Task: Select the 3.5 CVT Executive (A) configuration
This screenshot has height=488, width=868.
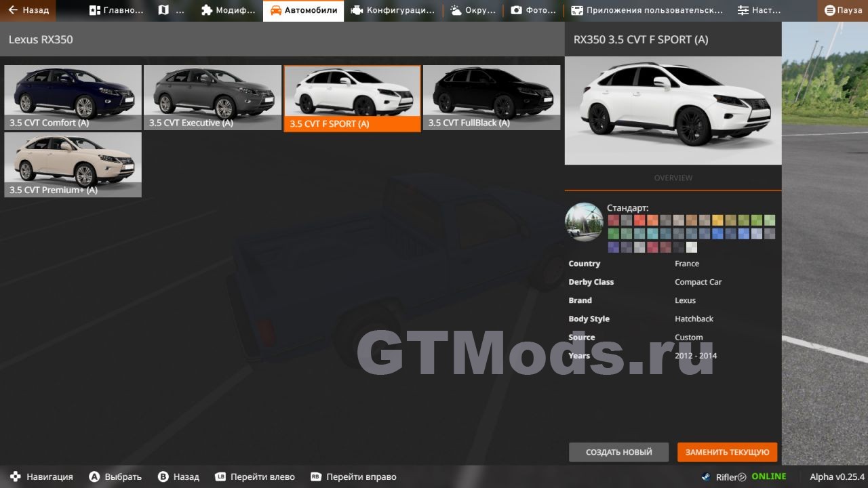Action: coord(212,98)
